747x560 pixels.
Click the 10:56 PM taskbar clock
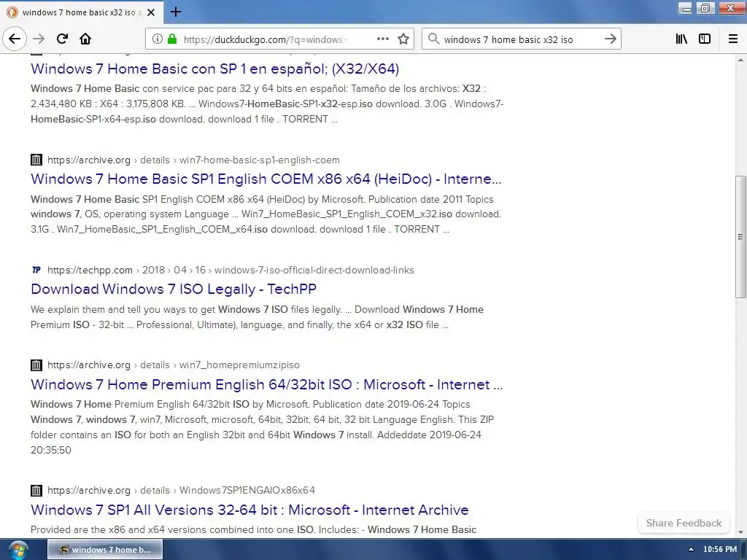tap(720, 549)
